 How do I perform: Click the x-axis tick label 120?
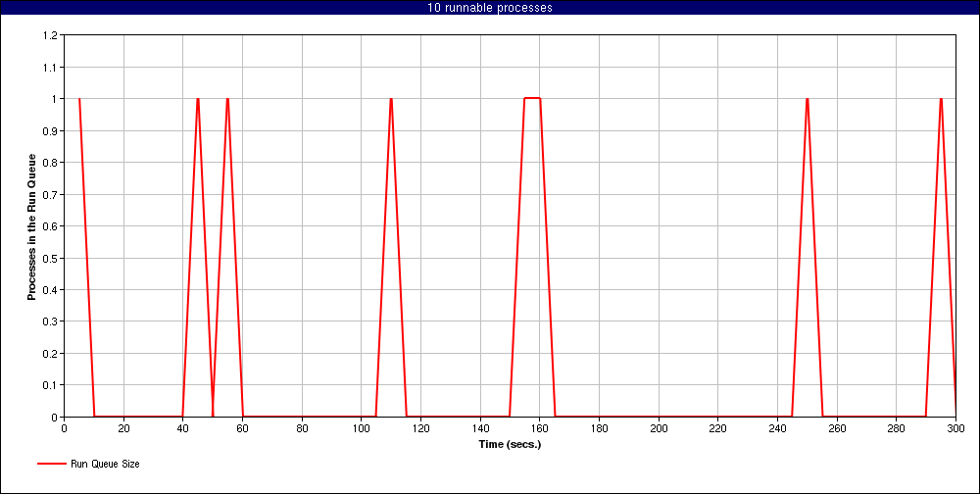[x=420, y=428]
